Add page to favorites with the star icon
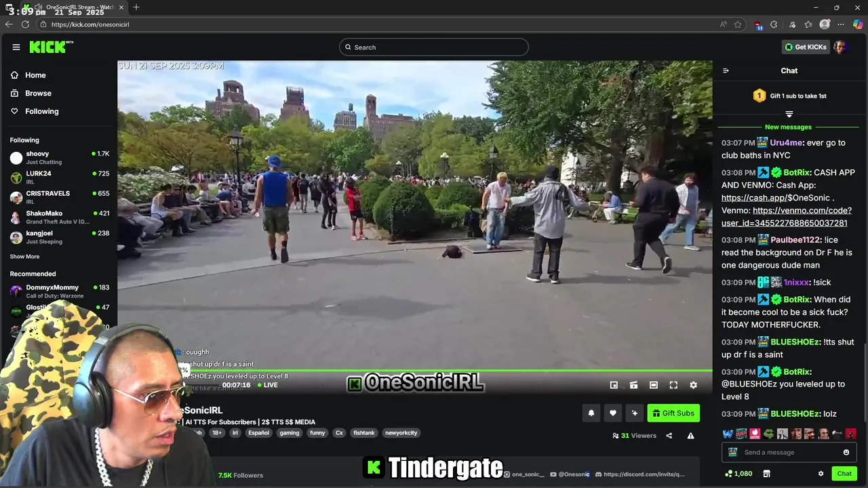868x488 pixels. [x=738, y=24]
